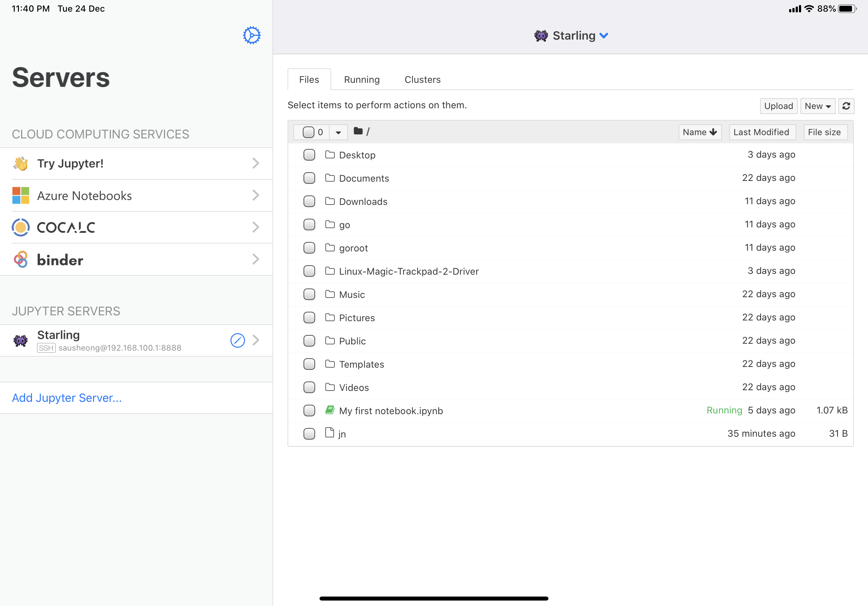Tap the iPad home indicator bar

point(434,598)
